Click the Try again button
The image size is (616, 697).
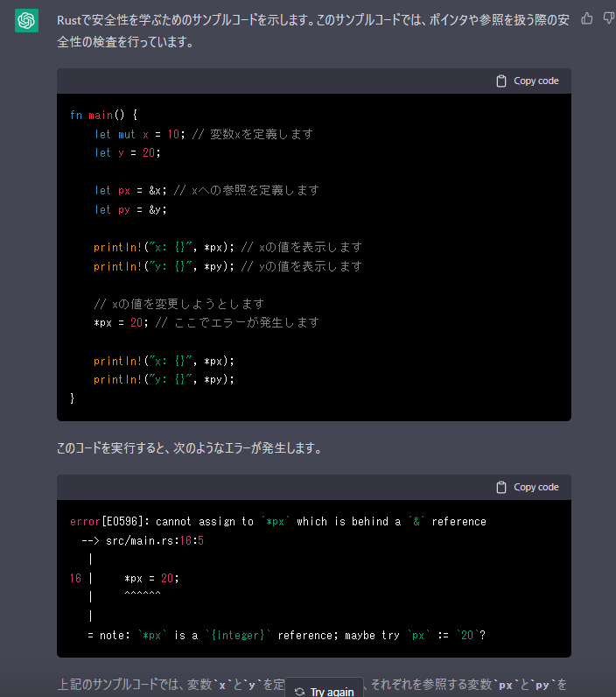click(325, 689)
